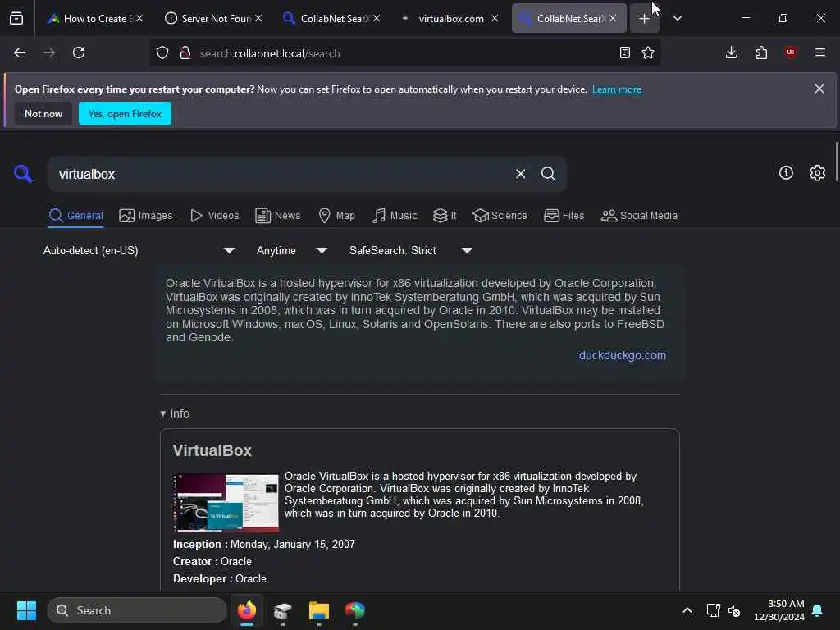
Task: View site security lock info
Action: 185,52
